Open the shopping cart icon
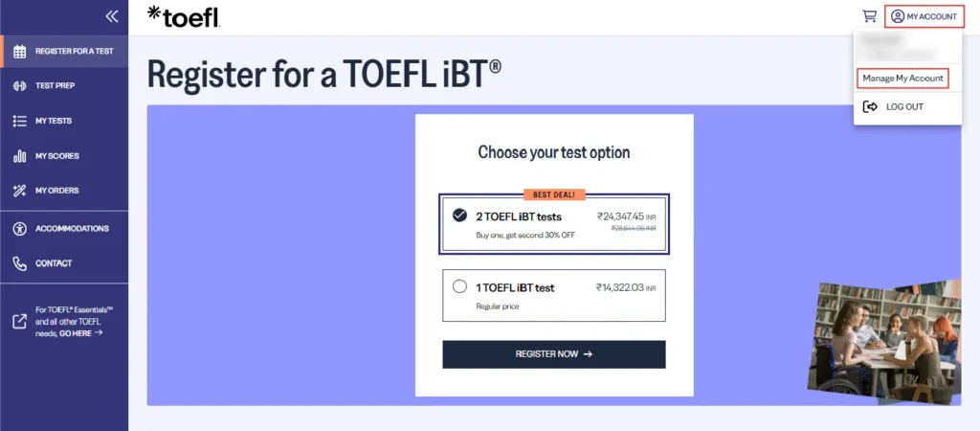This screenshot has height=431, width=980. tap(869, 16)
